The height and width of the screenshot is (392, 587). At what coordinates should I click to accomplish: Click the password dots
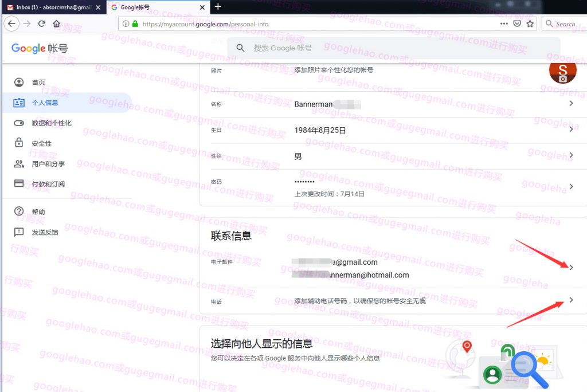304,182
